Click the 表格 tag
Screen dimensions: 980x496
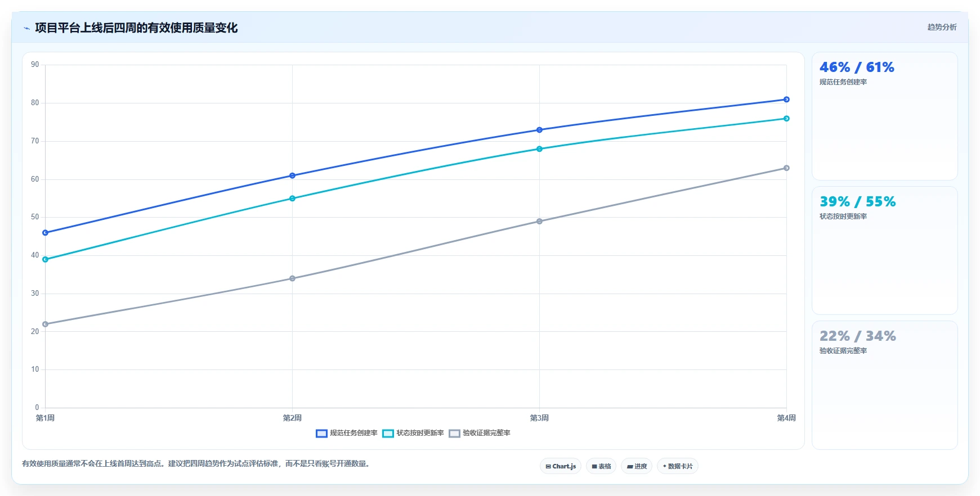click(601, 466)
